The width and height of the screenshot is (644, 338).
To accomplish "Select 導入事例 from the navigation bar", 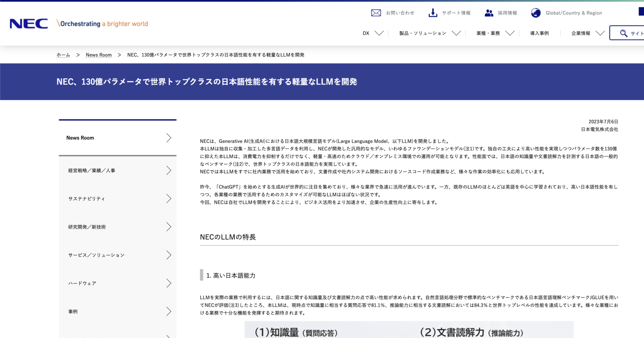I will tap(539, 33).
